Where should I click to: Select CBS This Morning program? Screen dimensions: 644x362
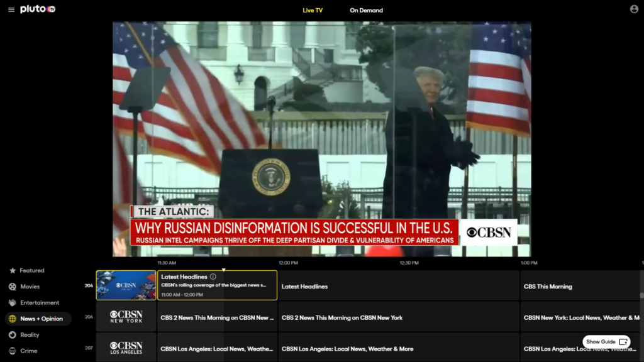(x=580, y=285)
